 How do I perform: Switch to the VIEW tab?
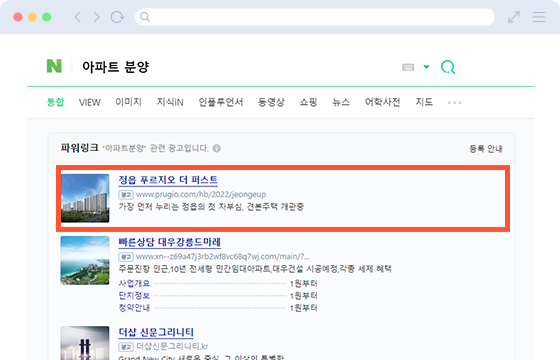point(90,102)
